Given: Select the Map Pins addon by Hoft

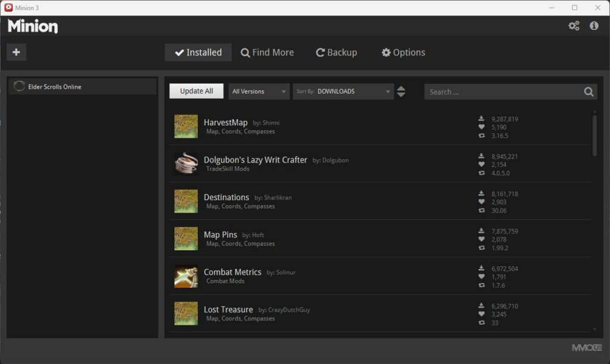Looking at the screenshot, I should tap(221, 234).
